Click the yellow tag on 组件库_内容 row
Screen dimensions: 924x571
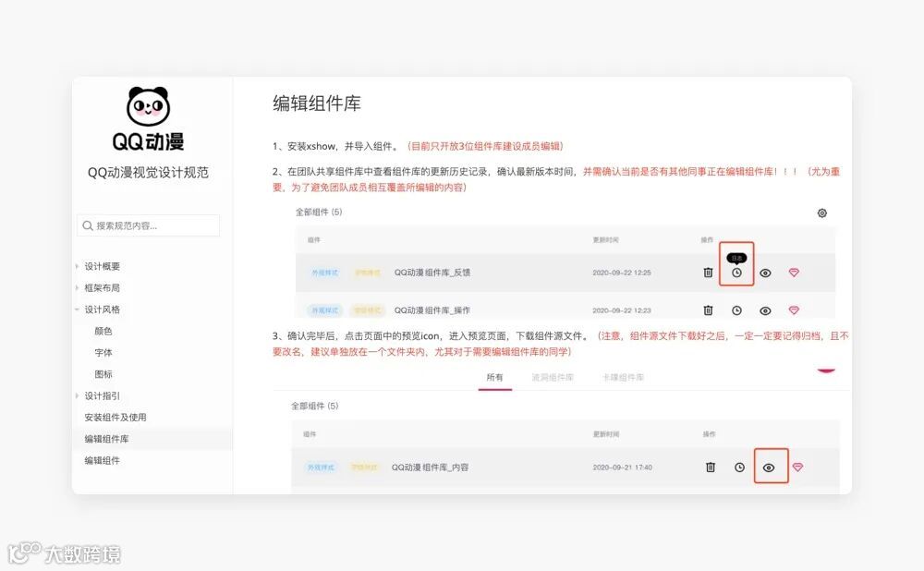click(x=363, y=468)
